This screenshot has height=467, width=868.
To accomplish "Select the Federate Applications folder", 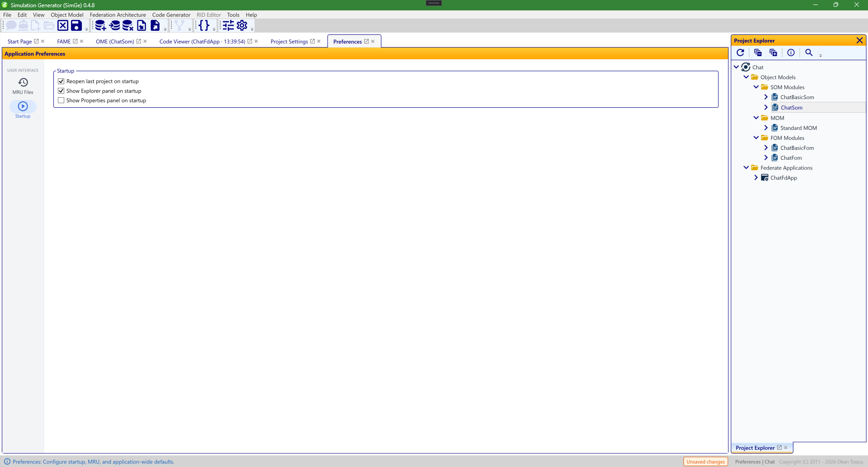I will pyautogui.click(x=786, y=167).
